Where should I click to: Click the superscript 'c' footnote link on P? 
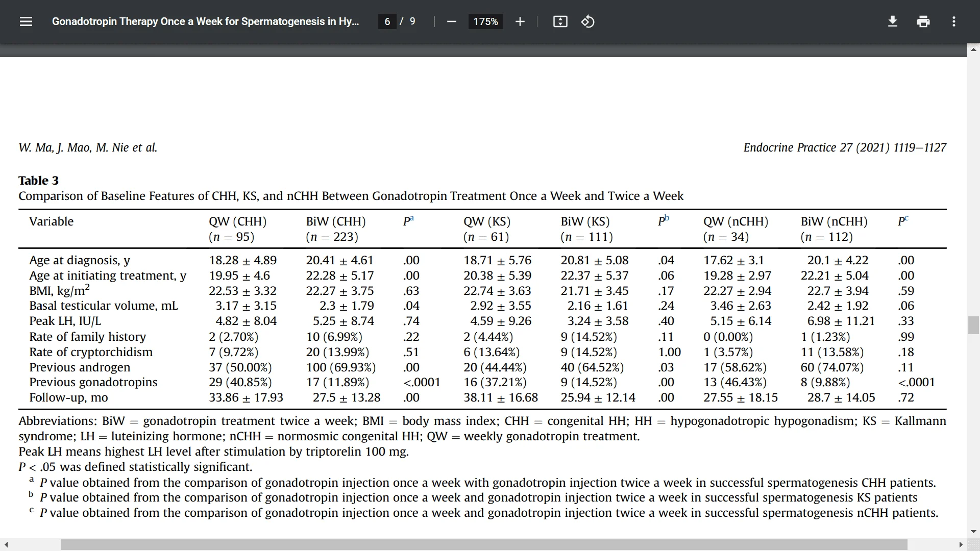tap(906, 218)
